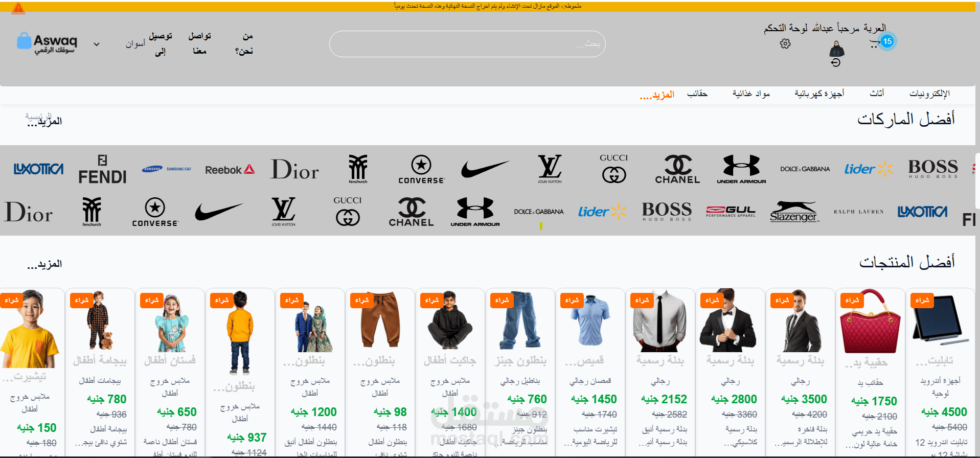Click the buy tag on shirt 1450 card
The height and width of the screenshot is (458, 980).
(572, 301)
